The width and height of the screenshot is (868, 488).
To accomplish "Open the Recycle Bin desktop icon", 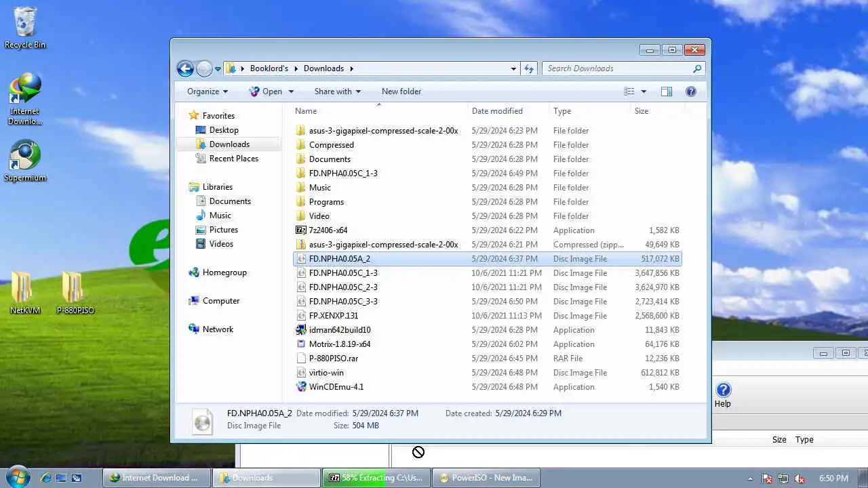I will 25,28.
